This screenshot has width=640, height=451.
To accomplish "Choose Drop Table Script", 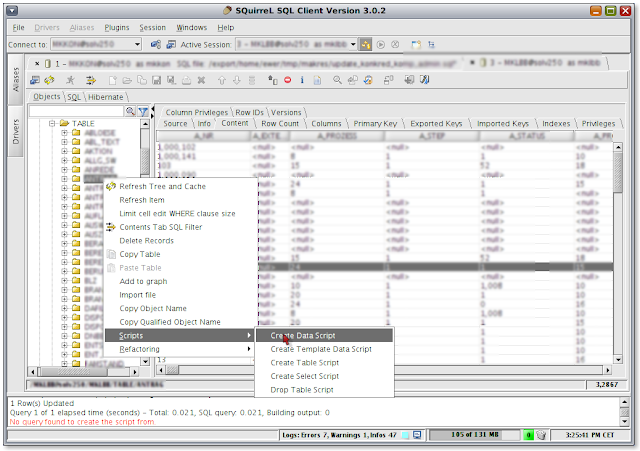I will point(324,390).
